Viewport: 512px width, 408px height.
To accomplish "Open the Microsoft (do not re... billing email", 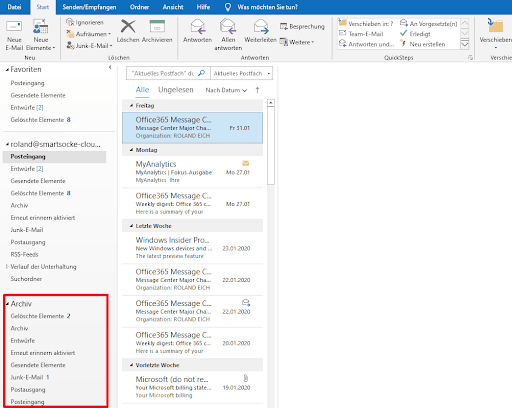I will pyautogui.click(x=192, y=387).
